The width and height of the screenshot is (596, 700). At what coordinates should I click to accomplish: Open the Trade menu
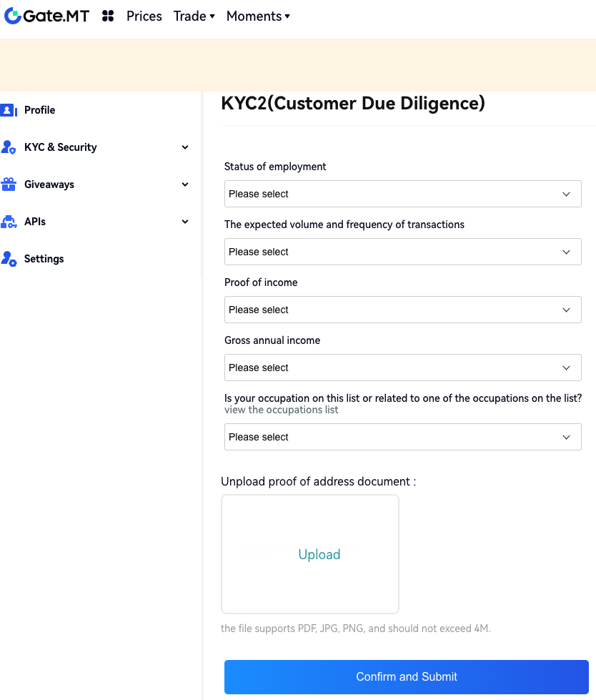(194, 16)
